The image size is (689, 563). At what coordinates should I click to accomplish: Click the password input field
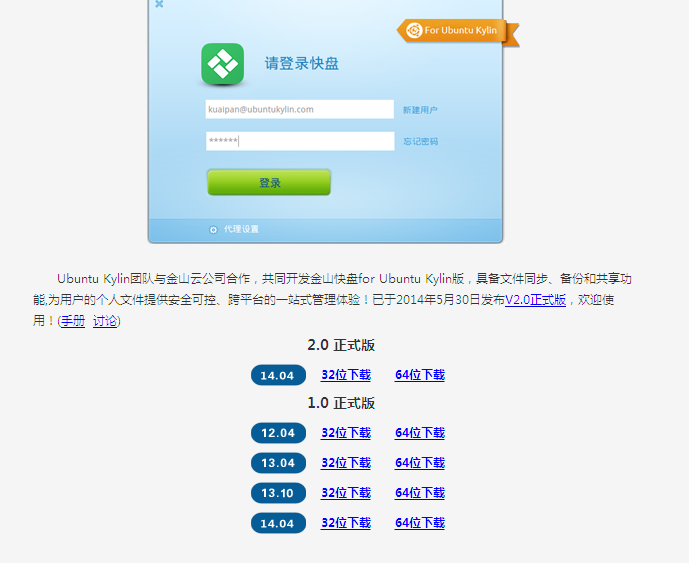tap(300, 141)
